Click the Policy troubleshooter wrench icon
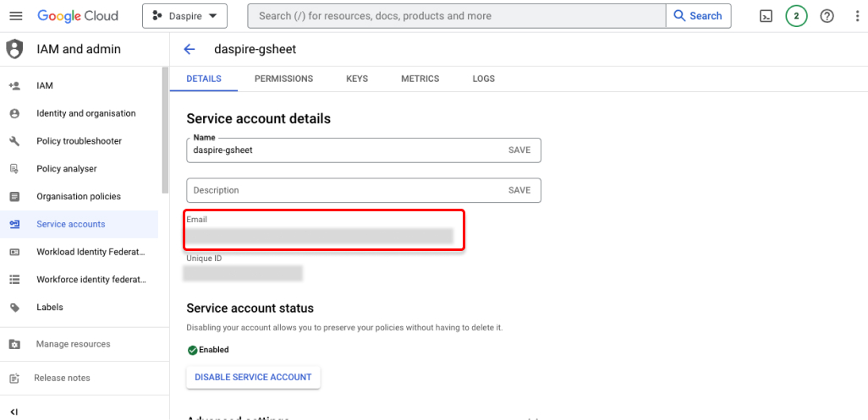The image size is (868, 420). coord(15,141)
